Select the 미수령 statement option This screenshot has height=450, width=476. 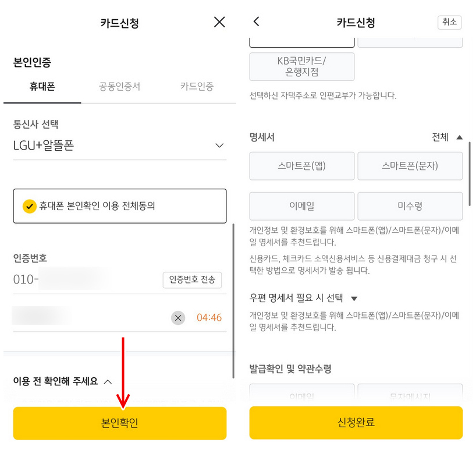pos(409,206)
